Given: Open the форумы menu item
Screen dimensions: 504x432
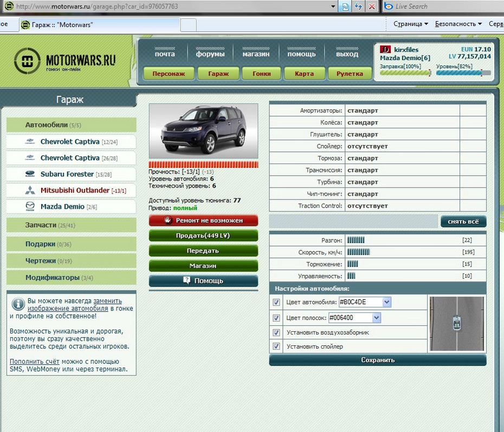Looking at the screenshot, I should point(210,53).
